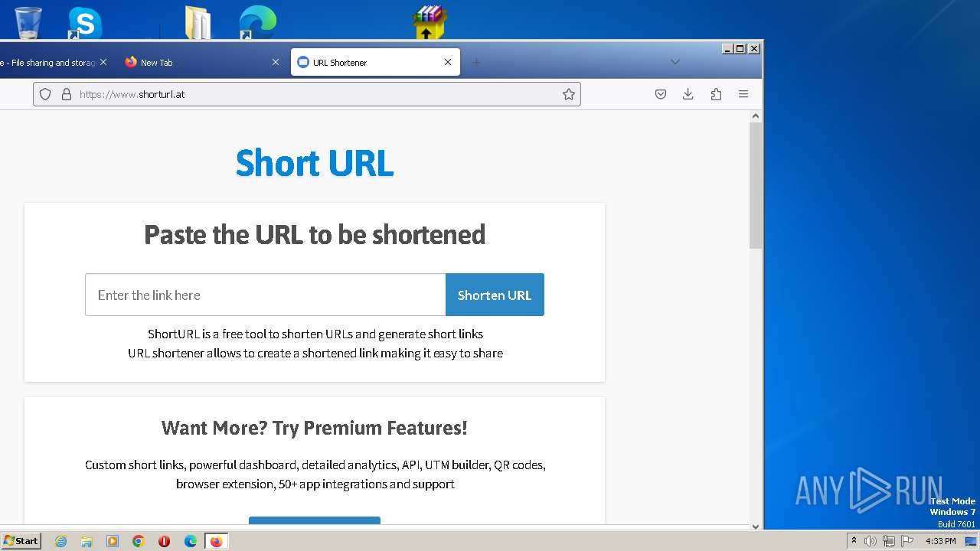Open the Downloads panel arrow icon

[x=688, y=94]
